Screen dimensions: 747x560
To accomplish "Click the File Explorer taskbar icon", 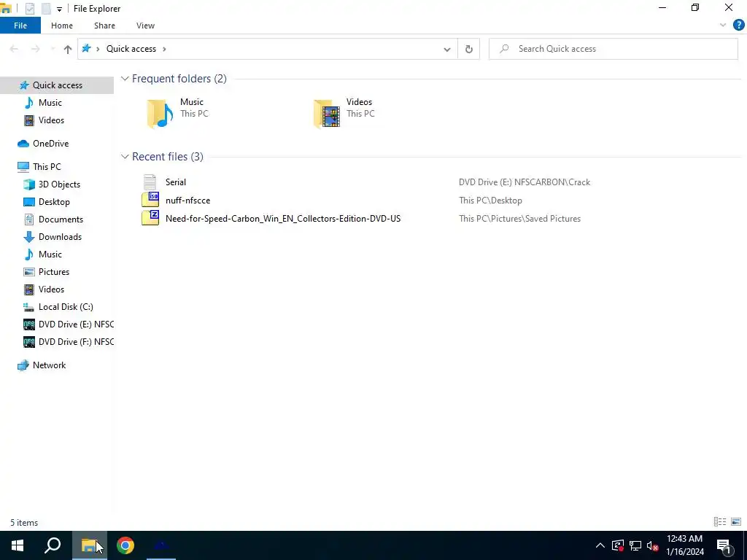I will (x=89, y=545).
